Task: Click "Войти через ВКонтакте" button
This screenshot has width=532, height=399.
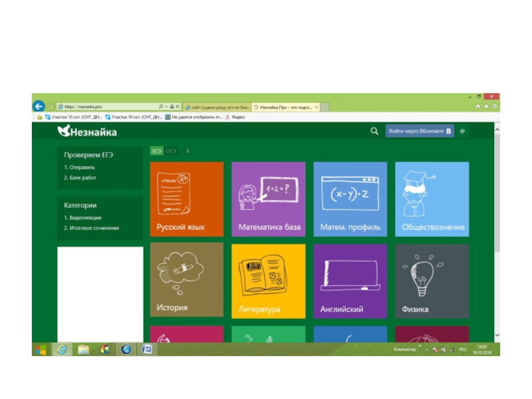Action: pos(420,131)
